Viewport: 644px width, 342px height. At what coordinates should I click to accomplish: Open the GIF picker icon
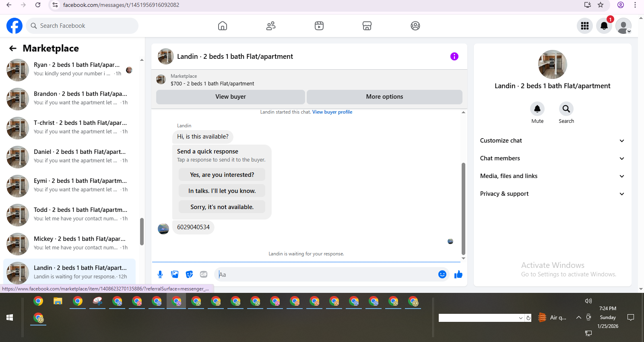coord(204,274)
